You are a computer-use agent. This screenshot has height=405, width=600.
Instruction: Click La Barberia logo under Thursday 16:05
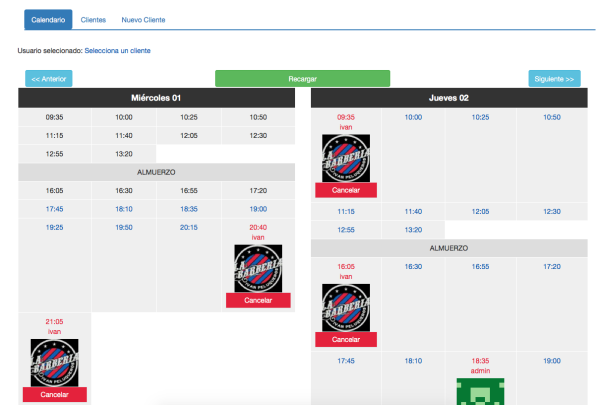point(346,307)
